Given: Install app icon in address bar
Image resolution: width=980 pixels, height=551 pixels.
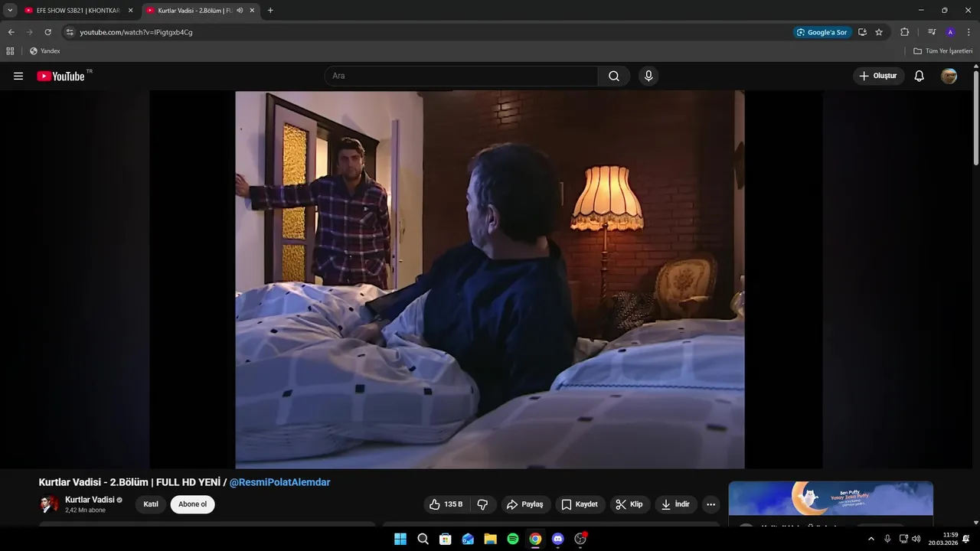Looking at the screenshot, I should point(862,32).
